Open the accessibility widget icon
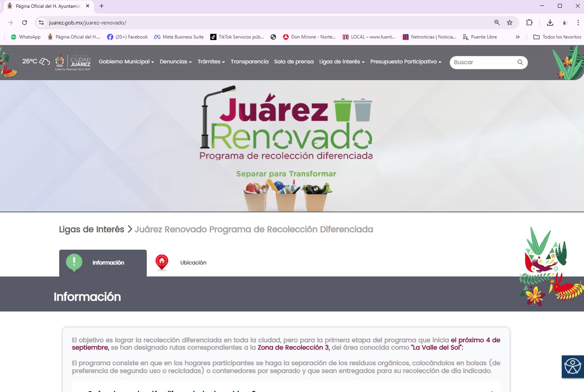This screenshot has height=392, width=584. (x=573, y=366)
